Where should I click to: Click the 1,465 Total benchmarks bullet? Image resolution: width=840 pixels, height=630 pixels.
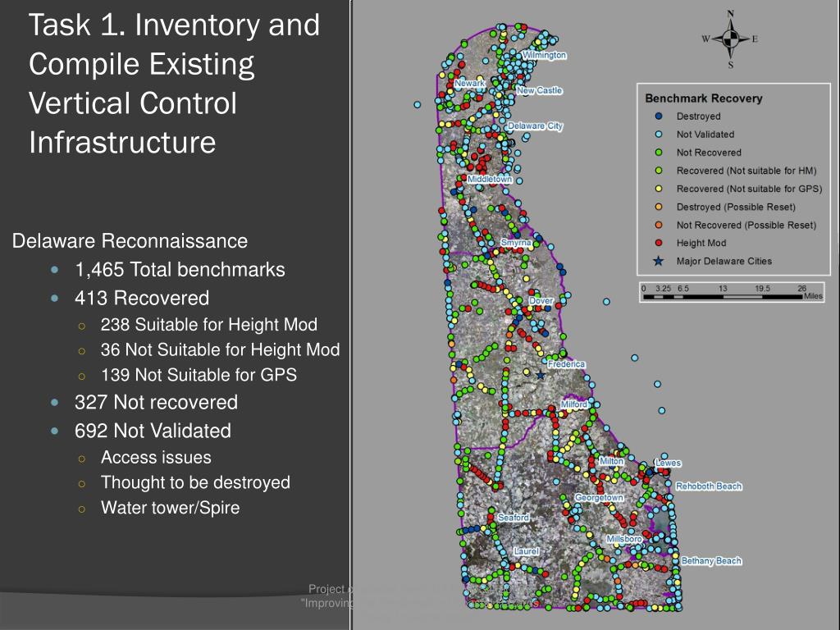click(180, 269)
